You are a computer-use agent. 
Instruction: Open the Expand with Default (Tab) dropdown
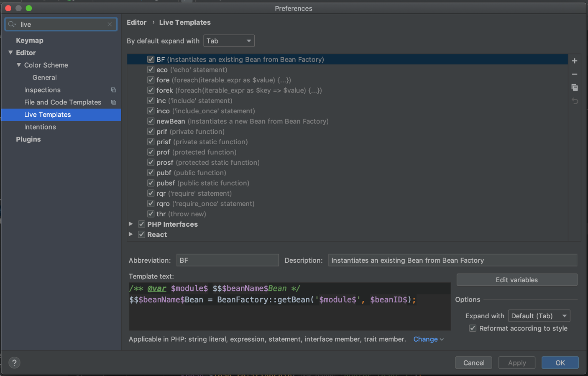(539, 316)
